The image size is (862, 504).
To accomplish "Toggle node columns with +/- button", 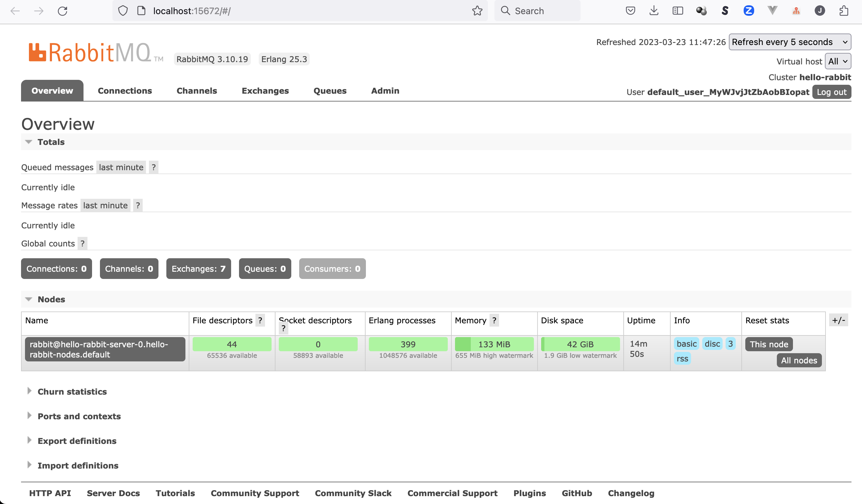I will coord(838,320).
